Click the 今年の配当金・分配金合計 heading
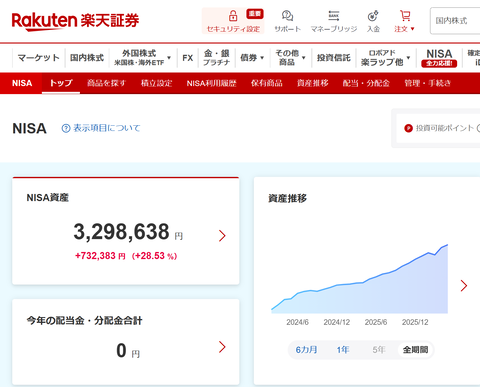The image size is (480, 387). [84, 321]
